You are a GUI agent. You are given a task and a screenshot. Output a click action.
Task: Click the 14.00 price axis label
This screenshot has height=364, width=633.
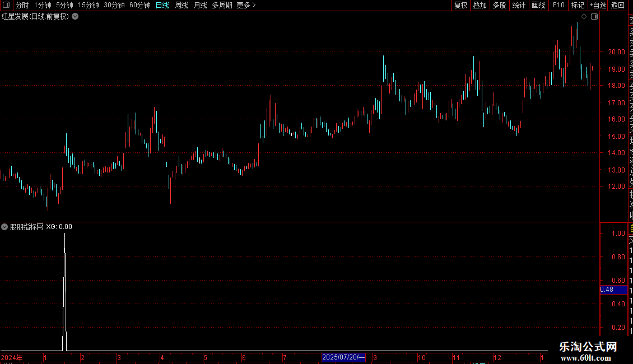(x=616, y=152)
